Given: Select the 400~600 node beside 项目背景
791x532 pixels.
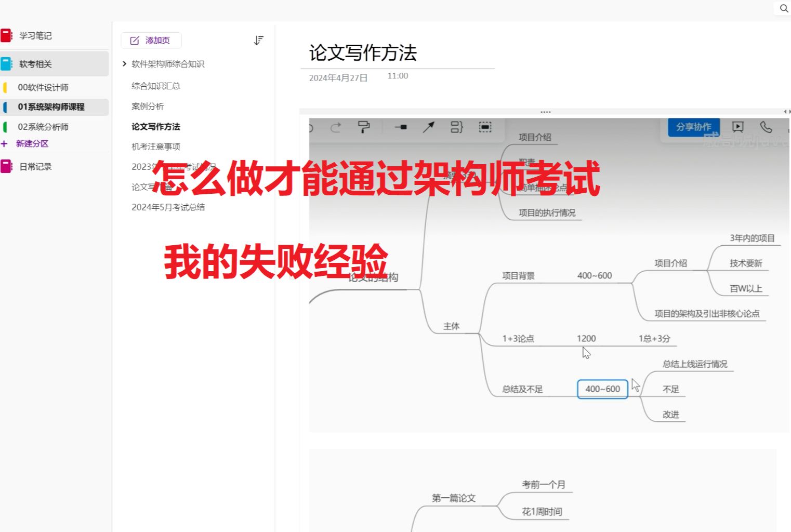Looking at the screenshot, I should click(x=595, y=276).
